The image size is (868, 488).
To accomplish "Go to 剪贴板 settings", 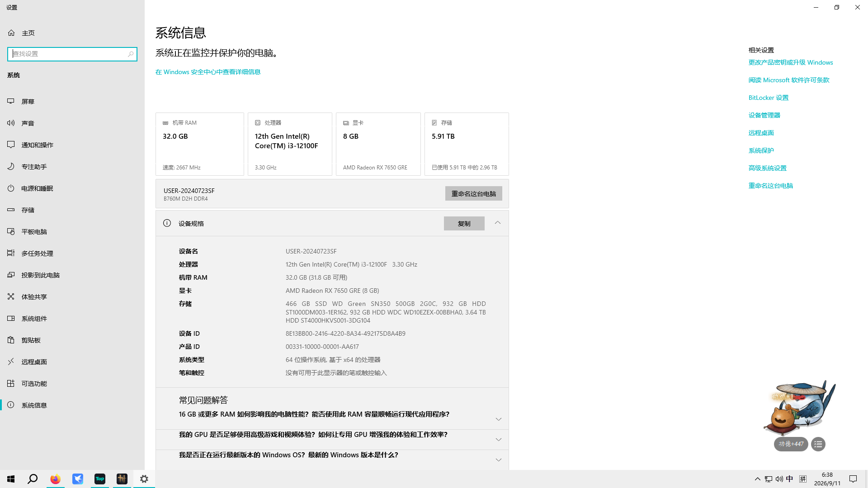I will tap(72, 340).
